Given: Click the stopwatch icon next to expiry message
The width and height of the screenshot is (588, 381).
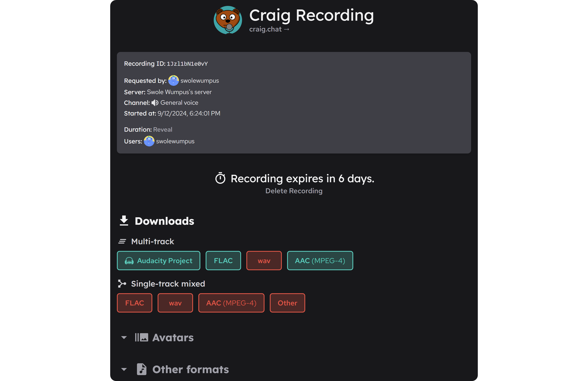Looking at the screenshot, I should point(220,178).
